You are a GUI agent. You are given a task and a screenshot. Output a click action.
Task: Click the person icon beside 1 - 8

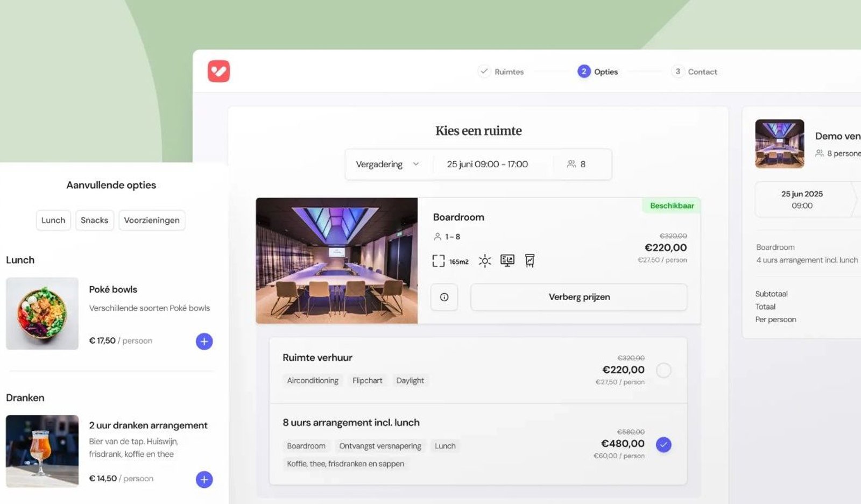[x=437, y=237]
